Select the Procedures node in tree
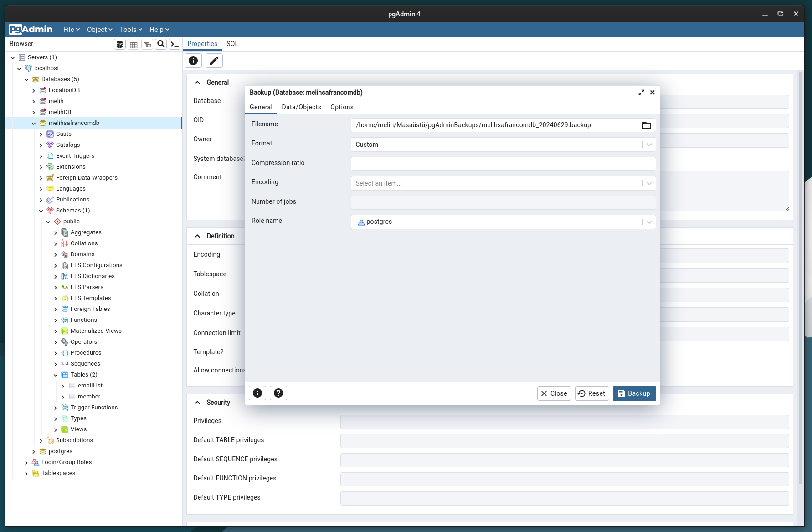 pyautogui.click(x=86, y=353)
